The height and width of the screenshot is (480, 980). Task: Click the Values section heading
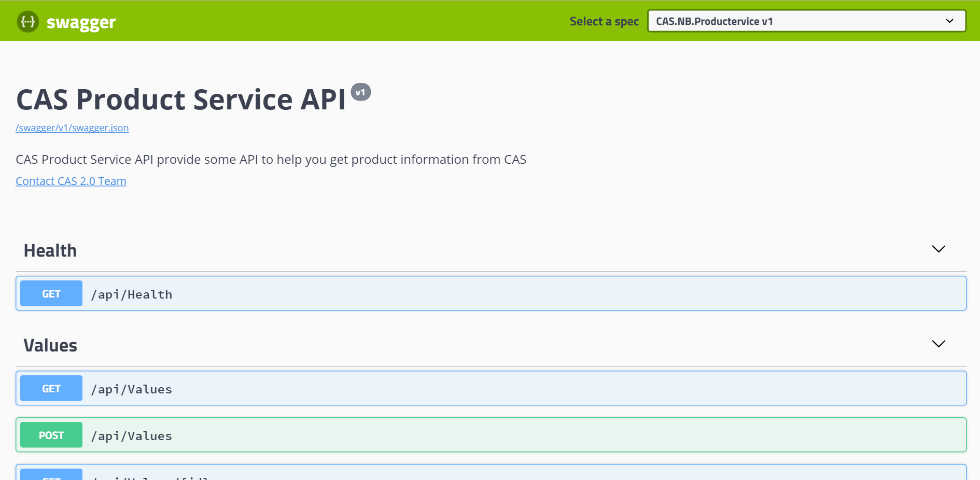50,346
